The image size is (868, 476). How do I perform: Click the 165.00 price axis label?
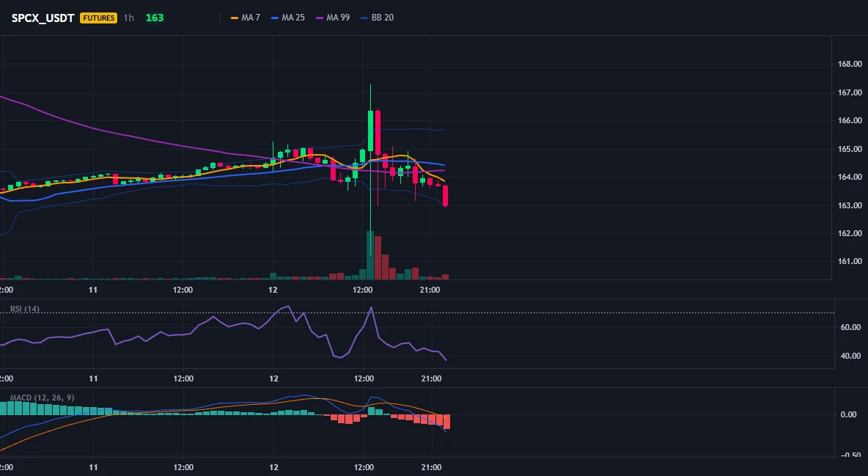(850, 149)
